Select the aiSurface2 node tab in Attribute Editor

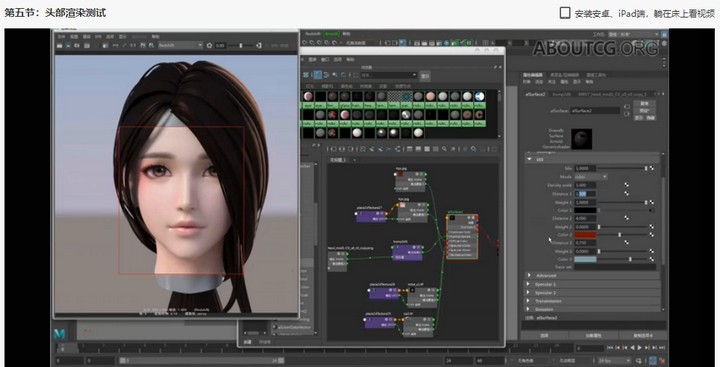click(x=535, y=94)
